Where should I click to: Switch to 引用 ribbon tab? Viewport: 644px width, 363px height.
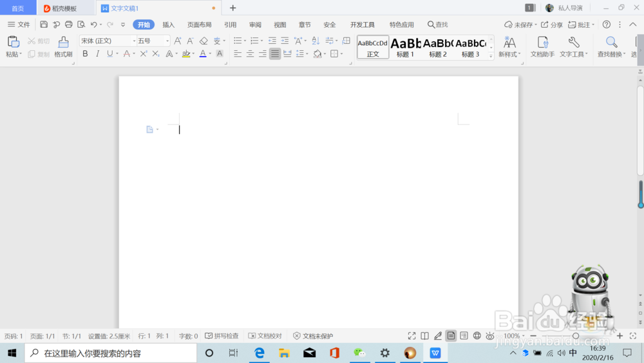(231, 25)
